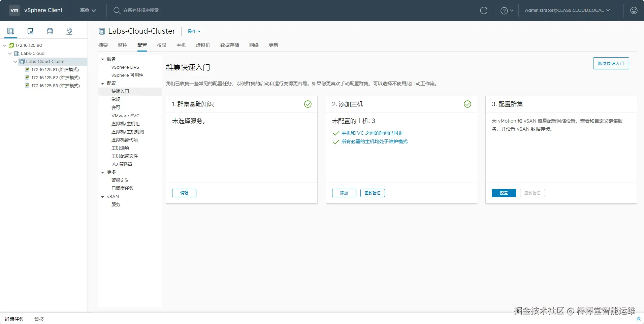Click host icon for 172.16.125.83
Image resolution: width=644 pixels, height=324 pixels.
point(27,86)
